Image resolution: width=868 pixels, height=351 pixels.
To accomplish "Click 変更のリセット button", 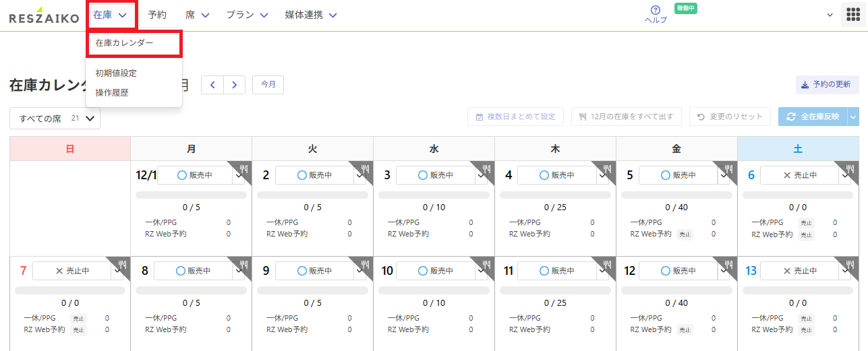I will [730, 117].
